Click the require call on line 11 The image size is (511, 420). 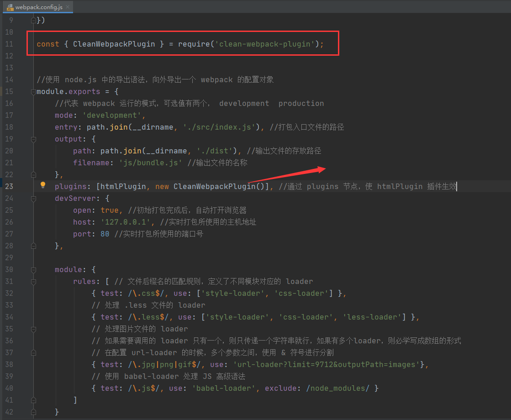tap(194, 44)
